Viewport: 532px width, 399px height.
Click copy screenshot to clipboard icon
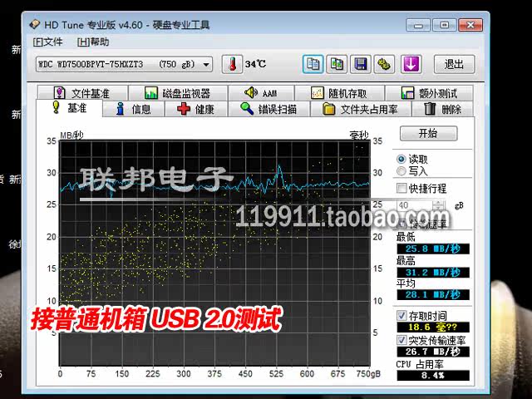pos(337,64)
